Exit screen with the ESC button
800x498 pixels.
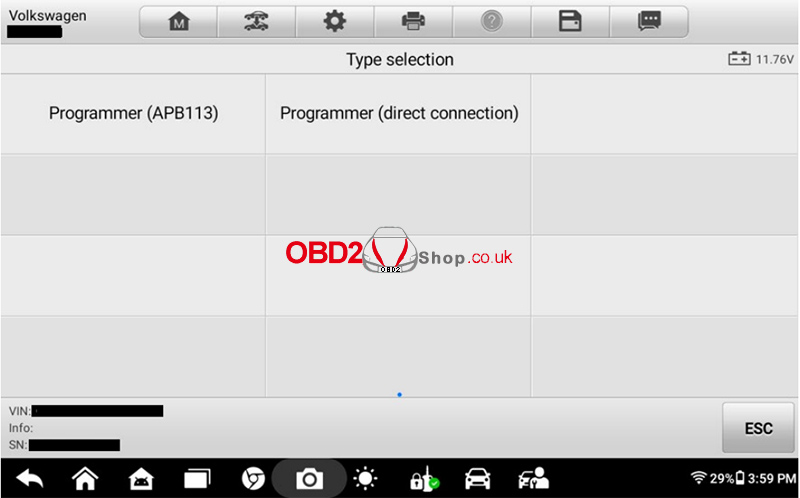click(x=758, y=428)
